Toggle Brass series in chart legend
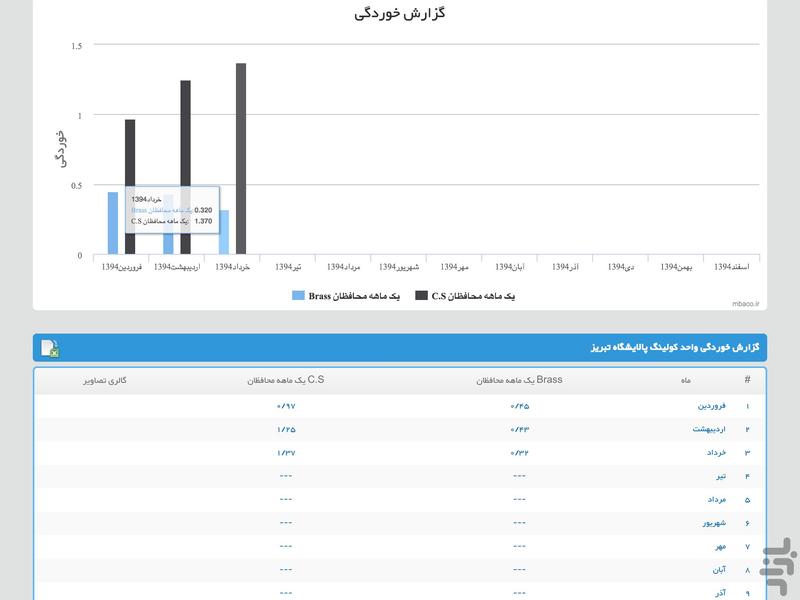The height and width of the screenshot is (600, 800). point(346,296)
